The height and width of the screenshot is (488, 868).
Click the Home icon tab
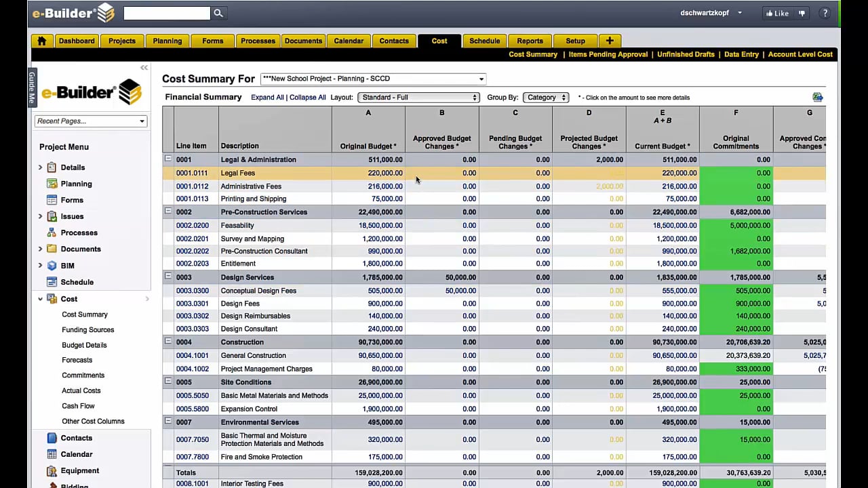(41, 41)
